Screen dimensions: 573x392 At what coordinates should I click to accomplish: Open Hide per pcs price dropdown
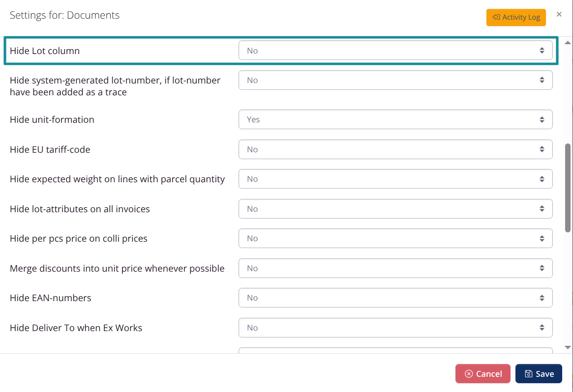point(395,238)
